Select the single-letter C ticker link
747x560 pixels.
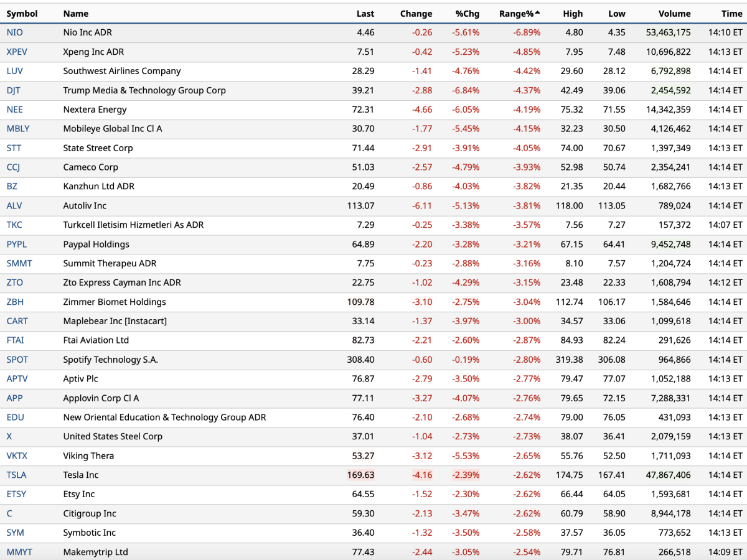[9, 513]
